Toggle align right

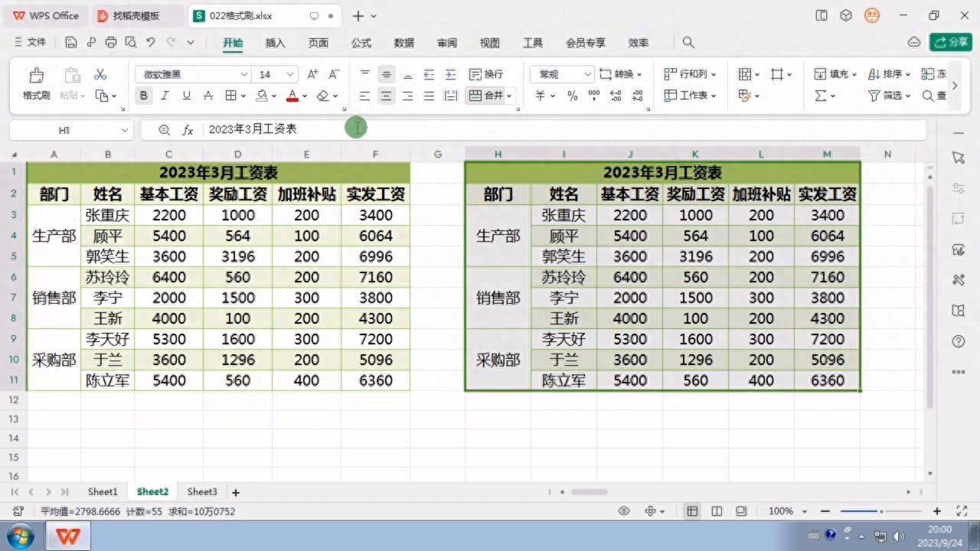pyautogui.click(x=407, y=96)
